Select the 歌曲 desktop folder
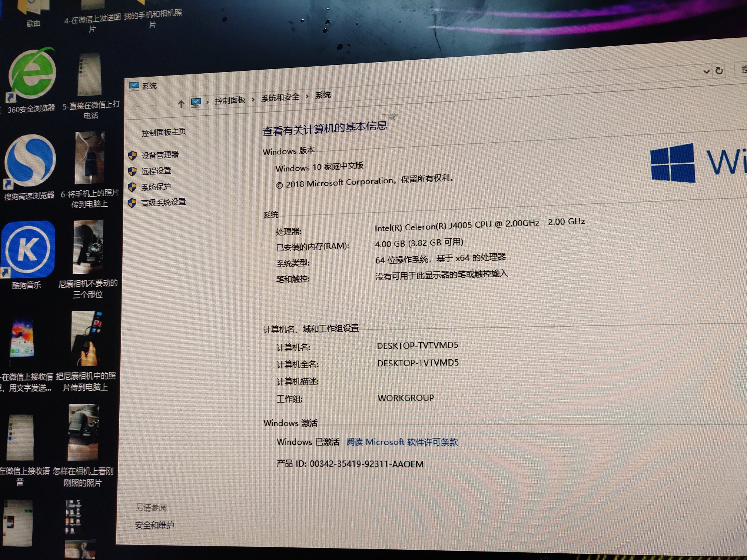 pyautogui.click(x=33, y=13)
